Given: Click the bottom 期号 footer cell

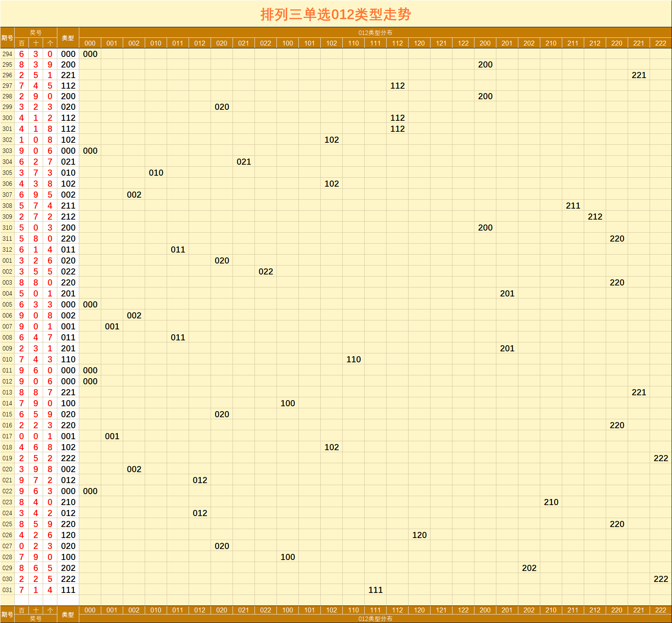Looking at the screenshot, I should pos(7,614).
